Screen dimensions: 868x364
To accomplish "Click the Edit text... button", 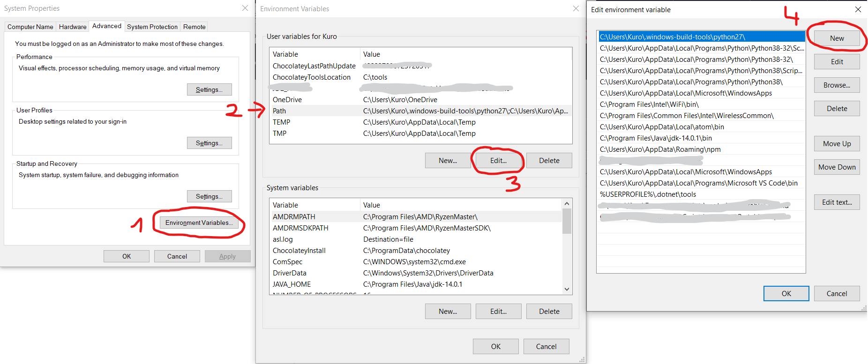I will [837, 202].
